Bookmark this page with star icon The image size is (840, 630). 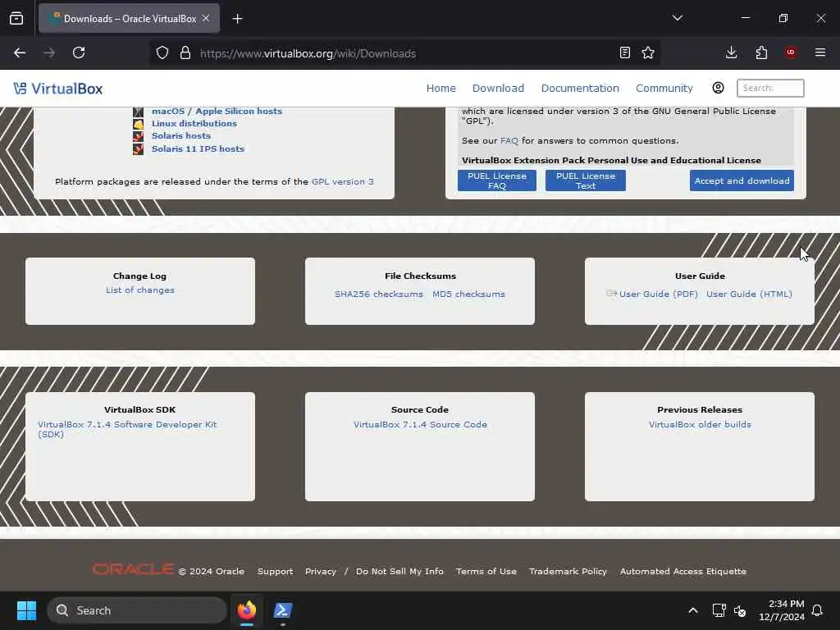point(648,52)
